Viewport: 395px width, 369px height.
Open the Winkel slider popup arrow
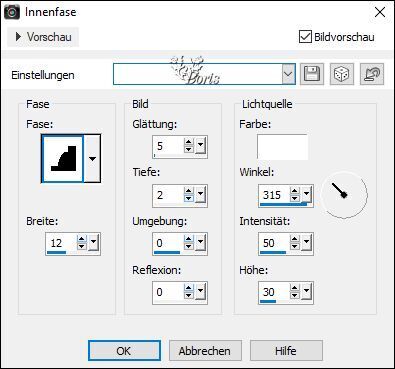pyautogui.click(x=306, y=194)
